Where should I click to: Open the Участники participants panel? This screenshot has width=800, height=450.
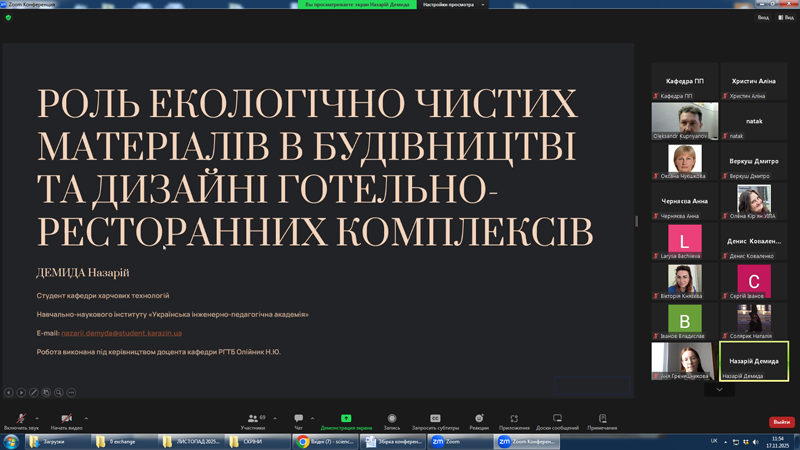tap(253, 419)
